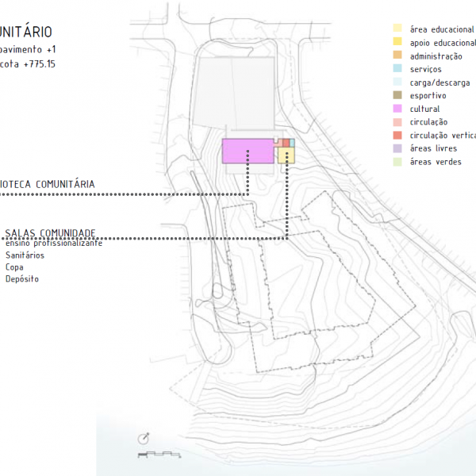Click the graphic scale bar
Viewport: 476px width, 476px height.
tap(159, 455)
